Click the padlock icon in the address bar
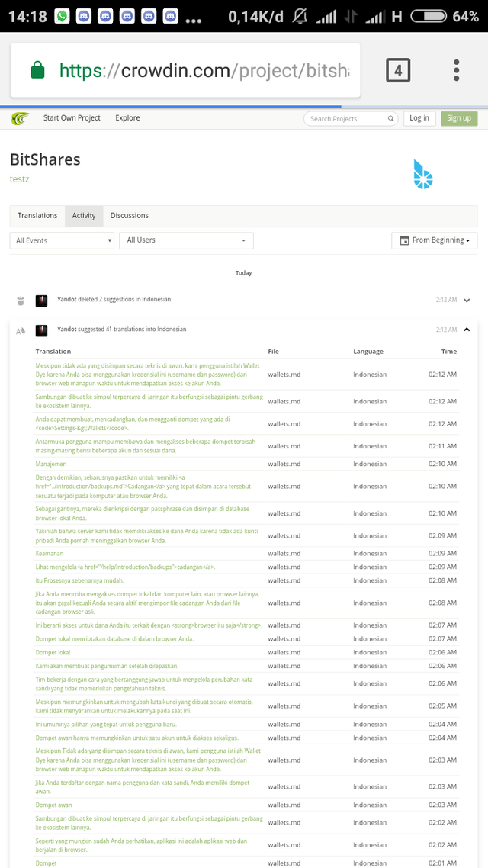488x868 pixels. click(36, 69)
